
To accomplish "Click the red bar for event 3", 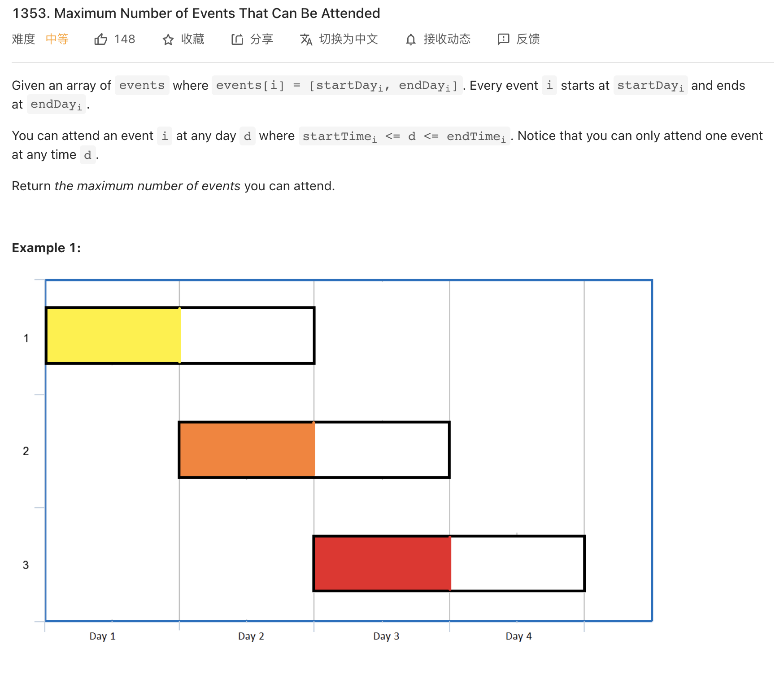I will pyautogui.click(x=381, y=563).
